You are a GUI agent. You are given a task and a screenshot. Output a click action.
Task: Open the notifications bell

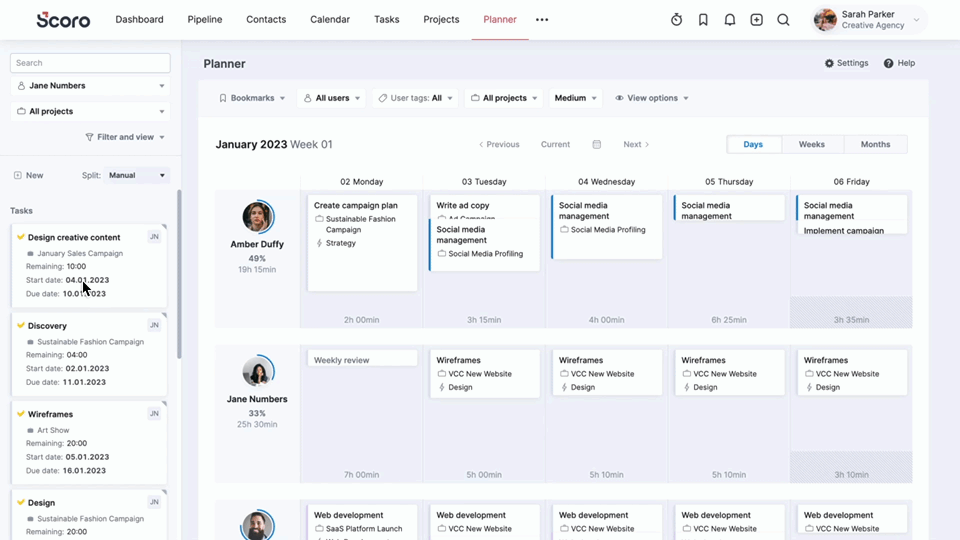pos(730,20)
